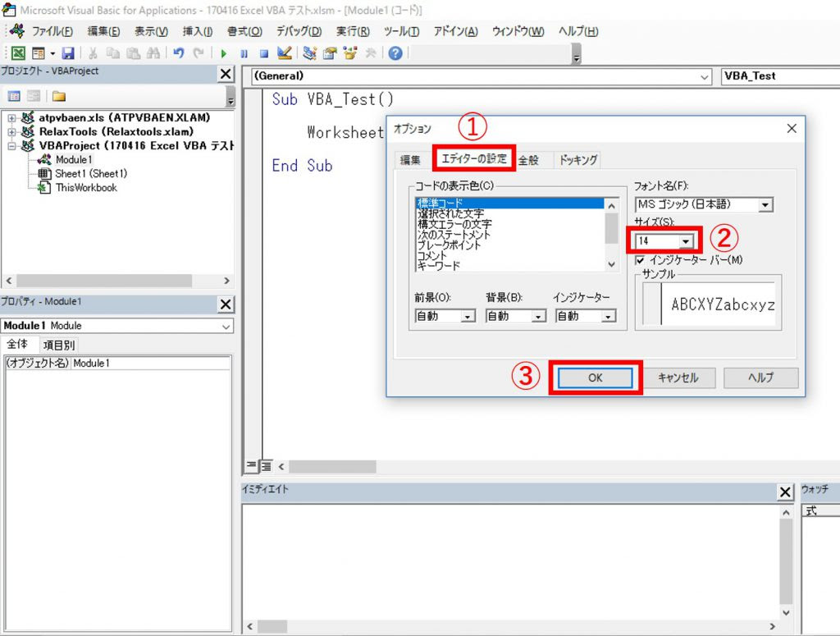This screenshot has height=636, width=840.
Task: Open the サイズ(S) font size dropdown
Action: 687,241
